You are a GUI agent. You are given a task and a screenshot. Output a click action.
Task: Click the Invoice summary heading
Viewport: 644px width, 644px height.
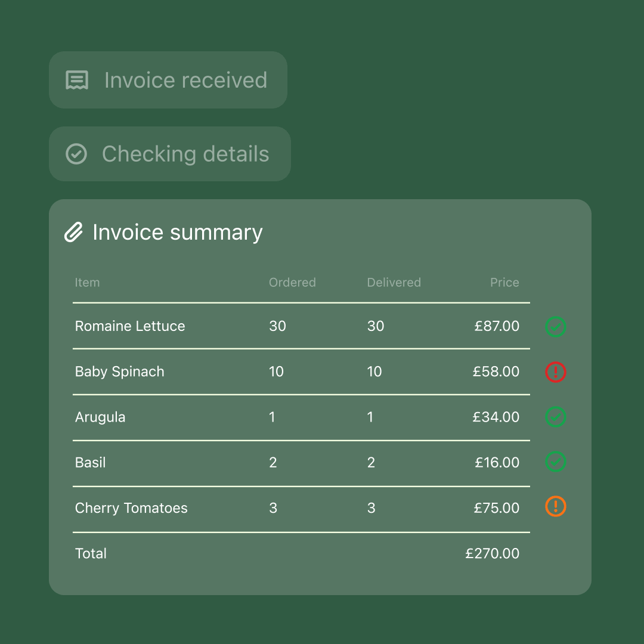[178, 233]
